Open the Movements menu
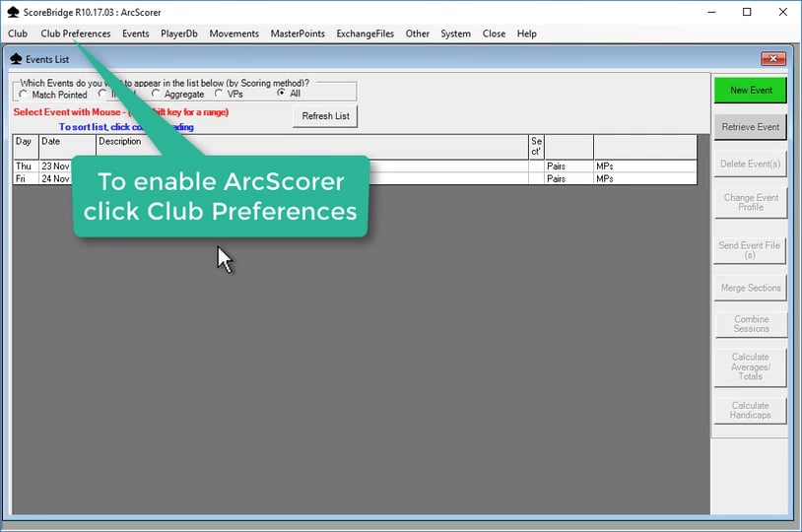This screenshot has width=802, height=532. point(234,33)
